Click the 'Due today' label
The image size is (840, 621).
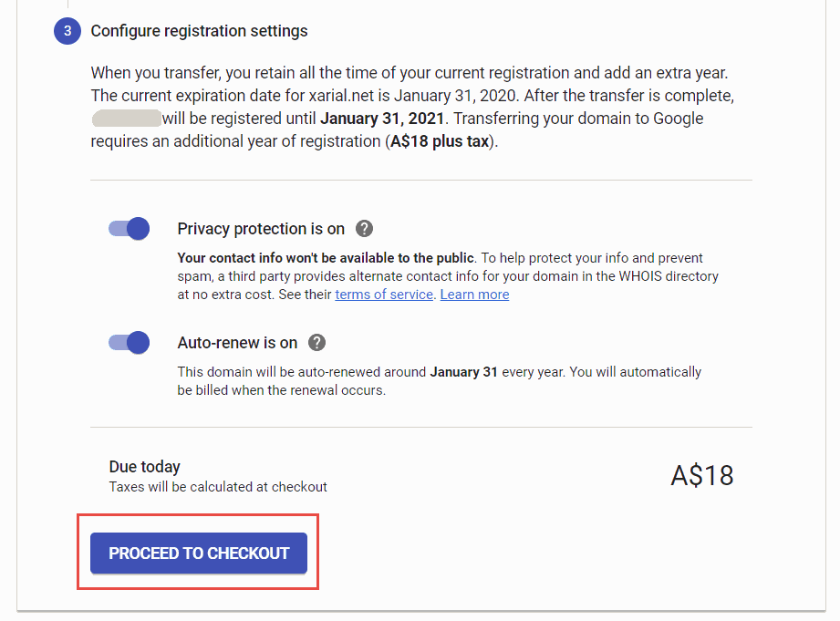tap(145, 467)
